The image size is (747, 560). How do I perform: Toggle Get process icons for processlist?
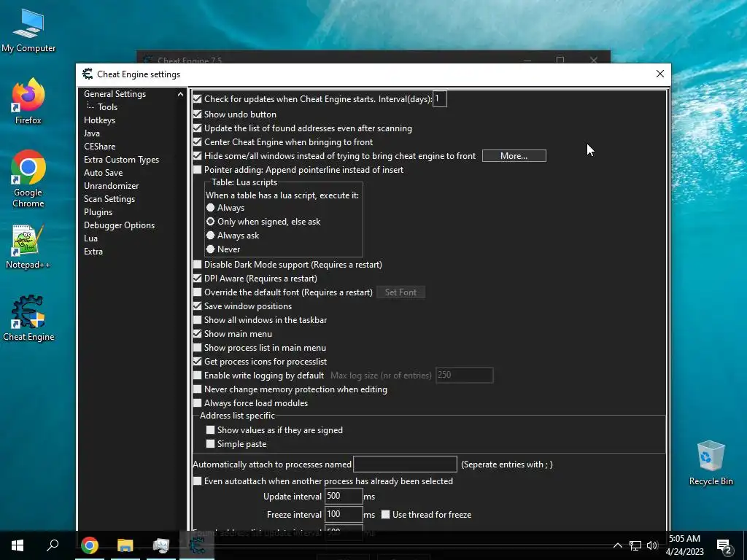click(197, 361)
